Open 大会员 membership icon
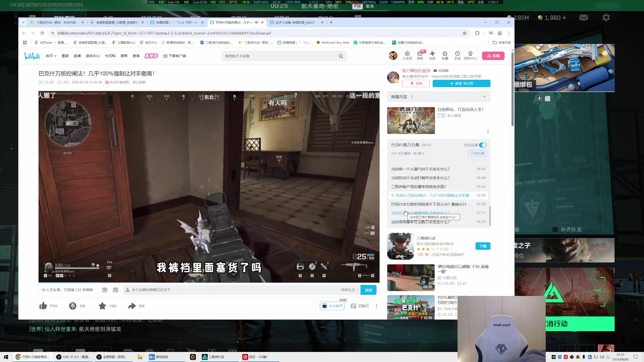This screenshot has width=644, height=362. tap(407, 55)
